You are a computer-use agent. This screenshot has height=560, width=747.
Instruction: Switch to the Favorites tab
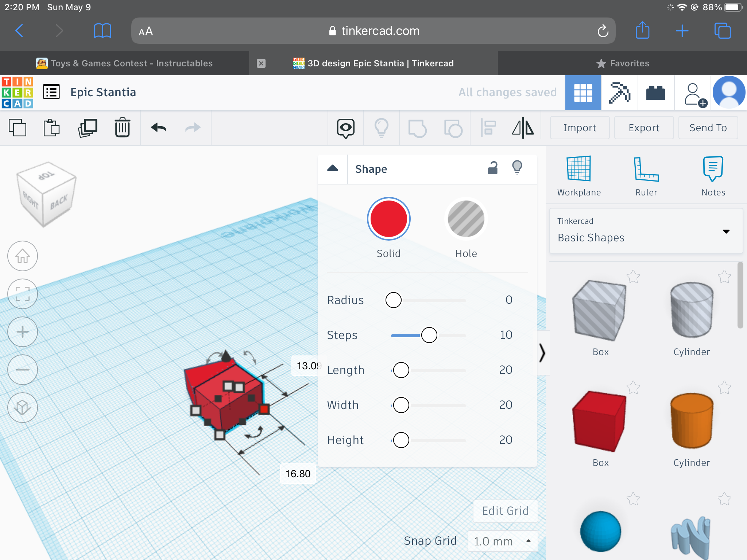[622, 63]
